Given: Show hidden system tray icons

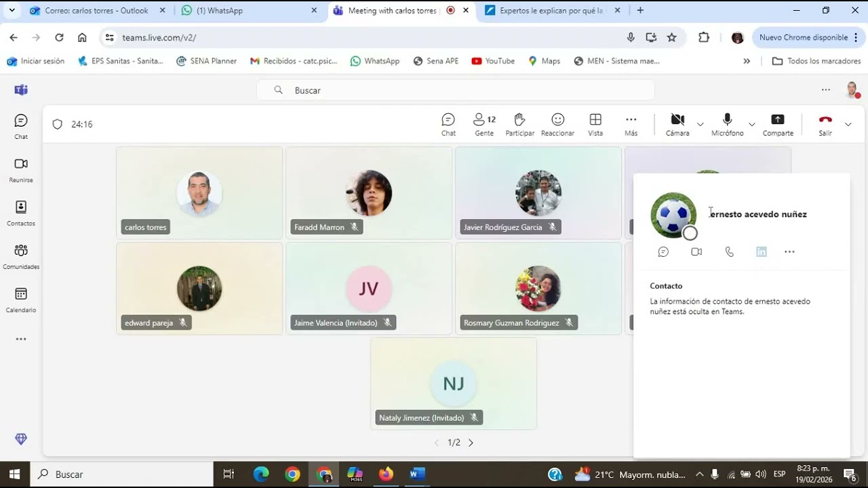Looking at the screenshot, I should pos(699,474).
